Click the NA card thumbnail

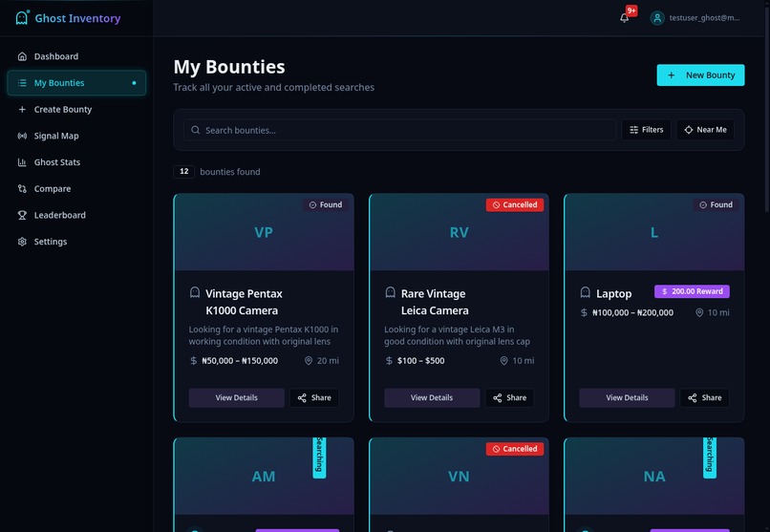(x=654, y=476)
